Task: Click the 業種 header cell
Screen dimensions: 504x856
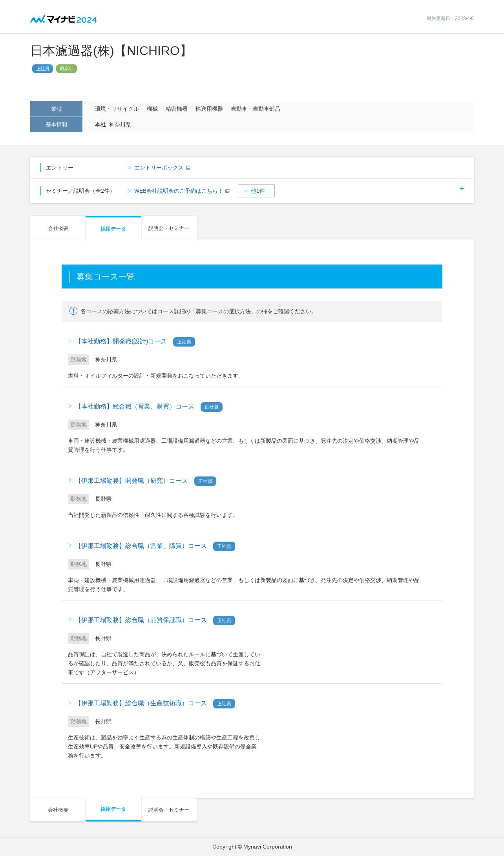Action: pyautogui.click(x=56, y=109)
